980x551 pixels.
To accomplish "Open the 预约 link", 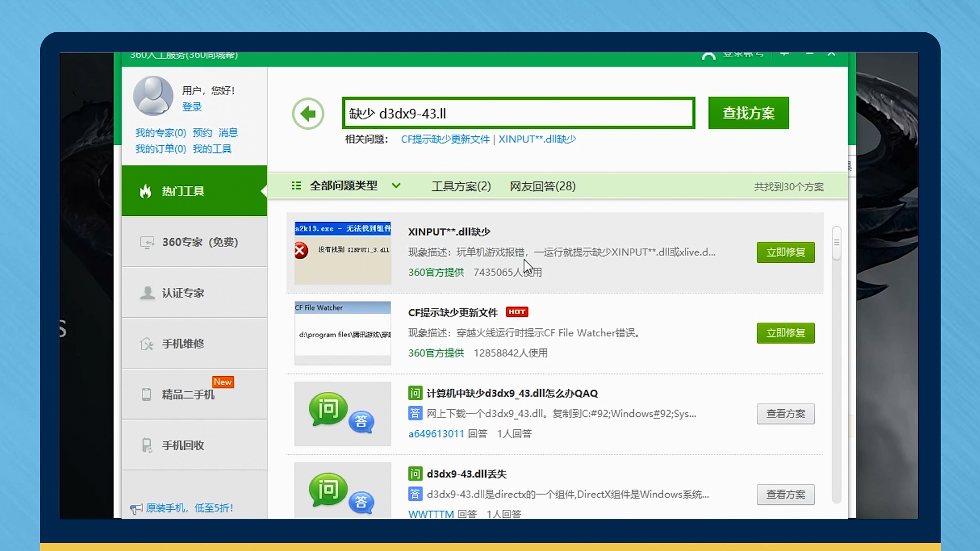I will (x=203, y=132).
